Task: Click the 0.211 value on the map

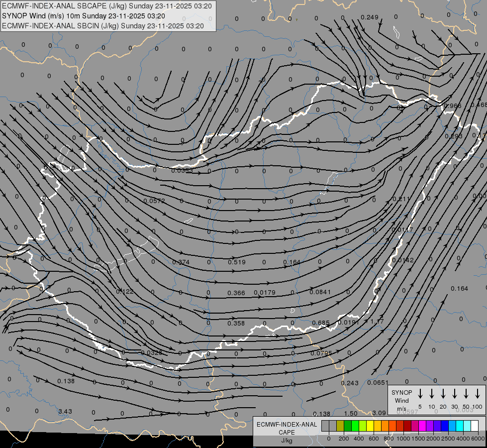Action: pos(401,199)
